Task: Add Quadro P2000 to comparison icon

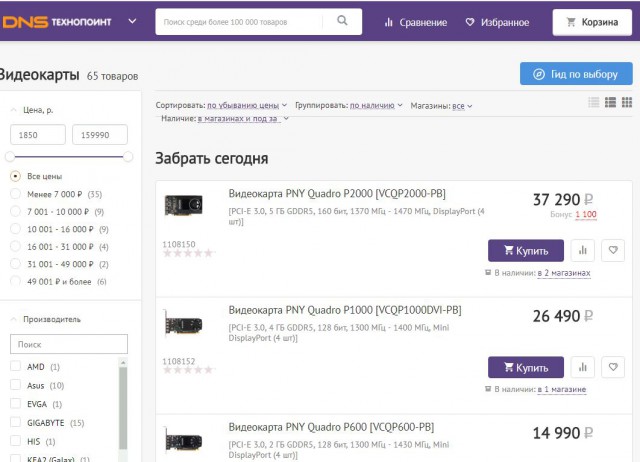Action: click(582, 250)
